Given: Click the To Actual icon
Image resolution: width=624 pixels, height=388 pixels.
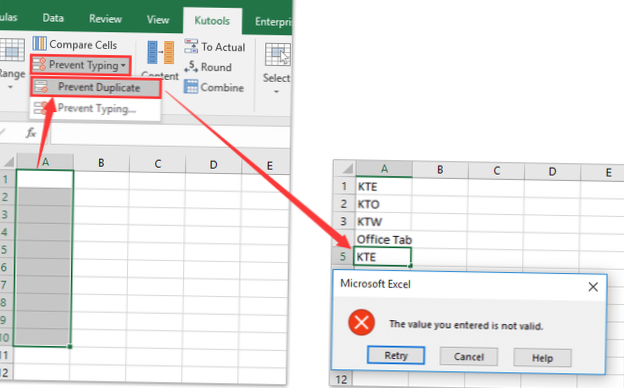Looking at the screenshot, I should pos(191,46).
